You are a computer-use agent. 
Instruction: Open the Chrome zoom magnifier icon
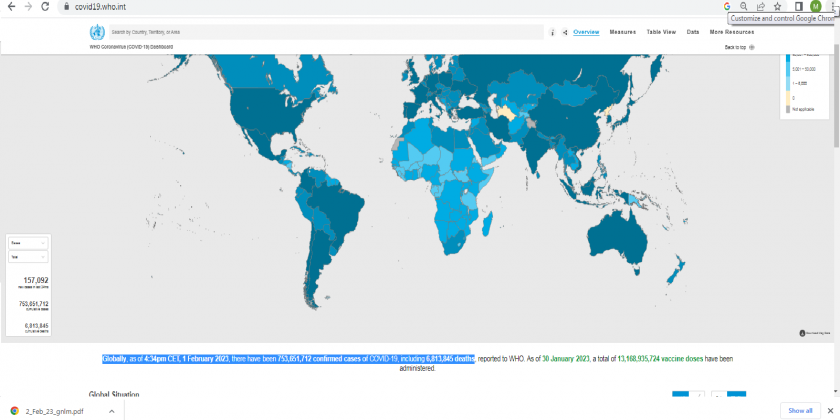[x=743, y=6]
